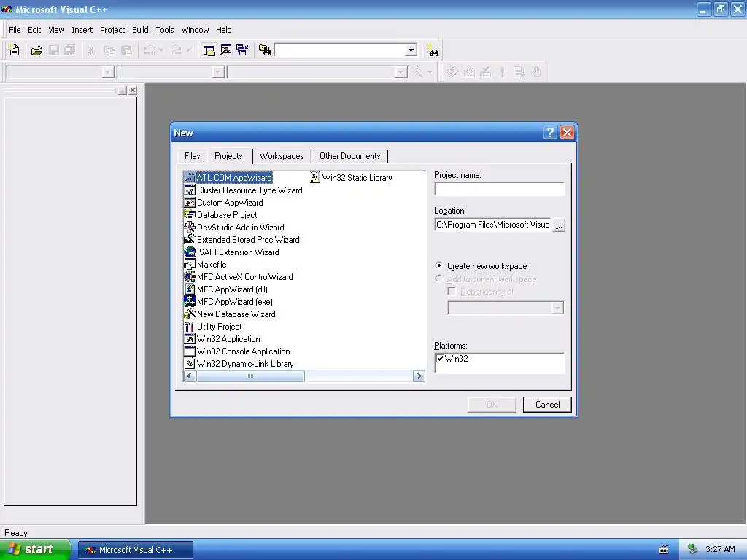Click the Output window toolbar icon
Screen dimensions: 747x560
pos(225,50)
